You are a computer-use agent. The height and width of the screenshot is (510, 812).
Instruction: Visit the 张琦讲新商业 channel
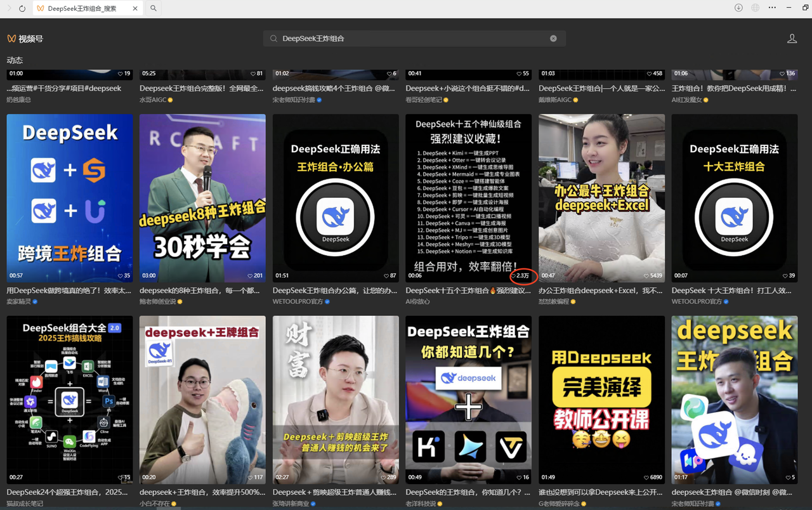coord(291,504)
